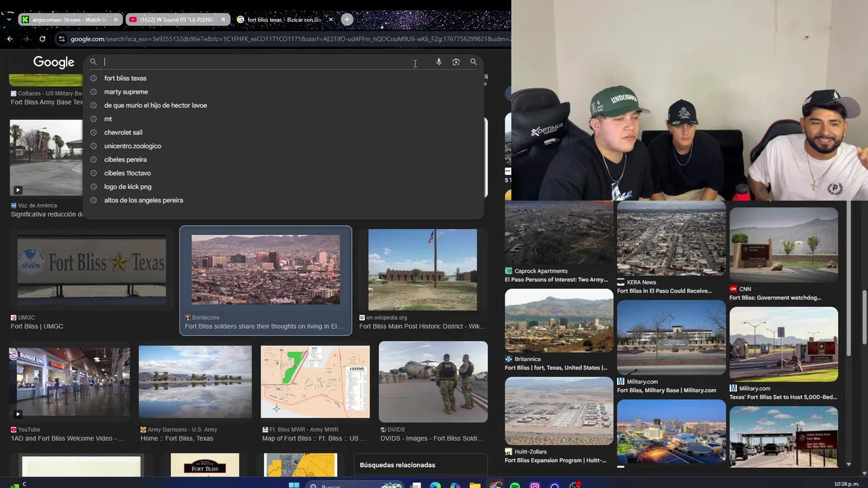Choose suggestion "fort bliss texas"

click(125, 78)
